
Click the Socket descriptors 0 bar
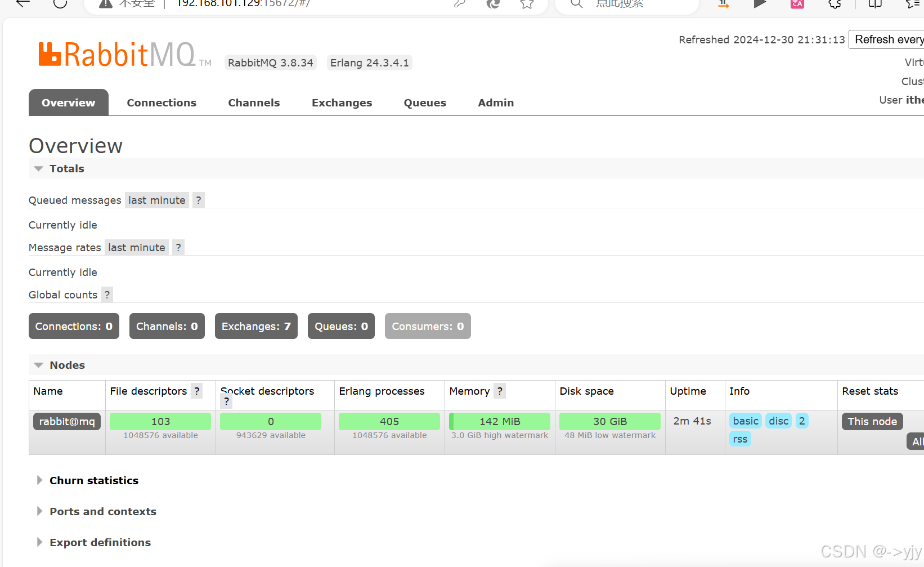tap(271, 421)
